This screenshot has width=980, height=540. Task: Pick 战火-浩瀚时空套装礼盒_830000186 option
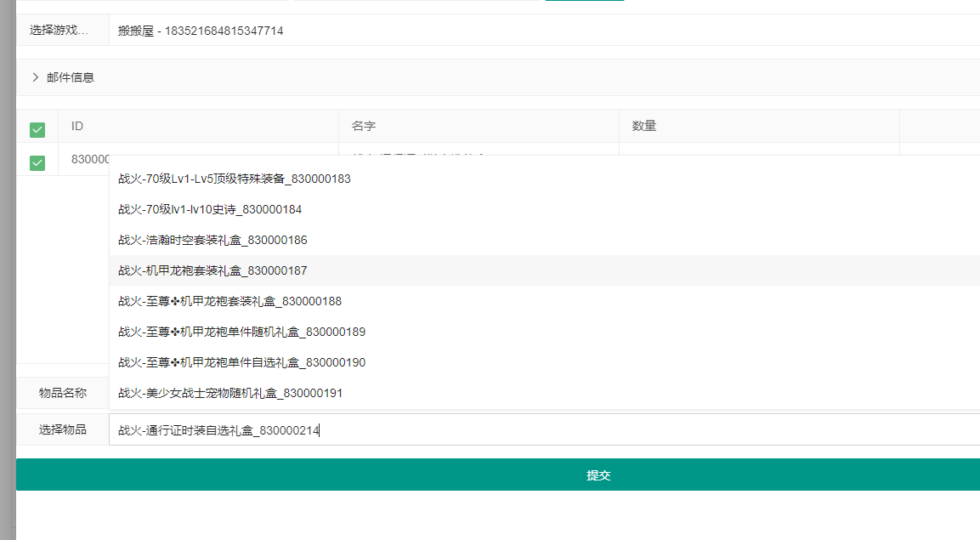click(x=212, y=240)
